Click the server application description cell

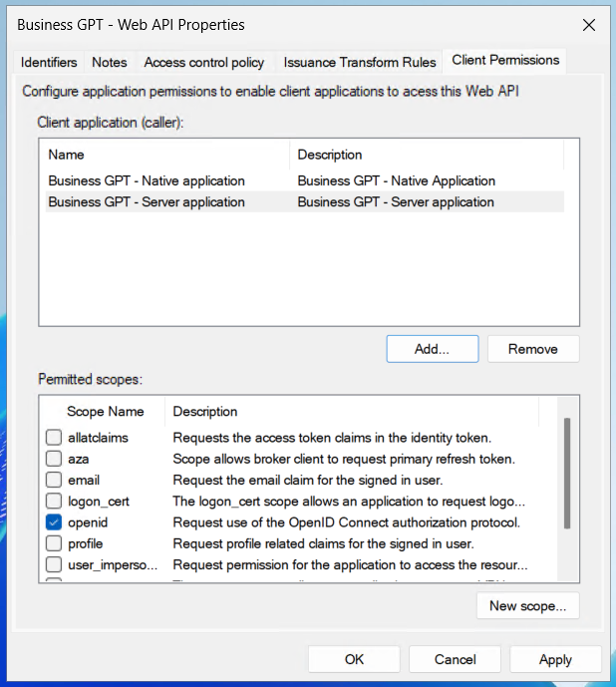(396, 202)
